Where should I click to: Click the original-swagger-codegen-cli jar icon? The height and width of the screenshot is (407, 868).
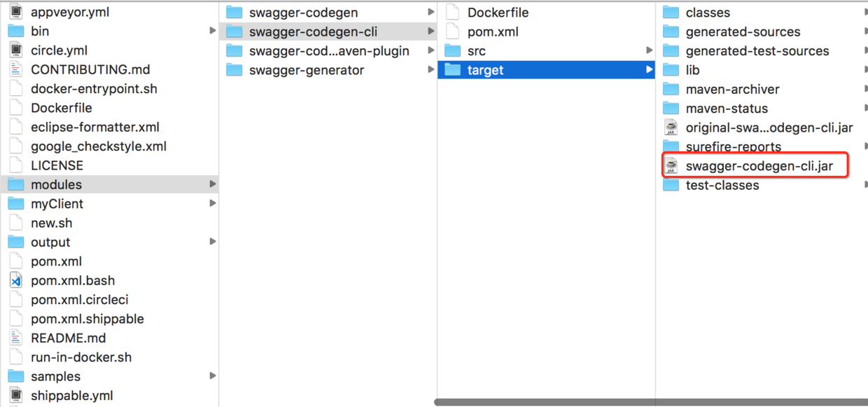click(671, 127)
